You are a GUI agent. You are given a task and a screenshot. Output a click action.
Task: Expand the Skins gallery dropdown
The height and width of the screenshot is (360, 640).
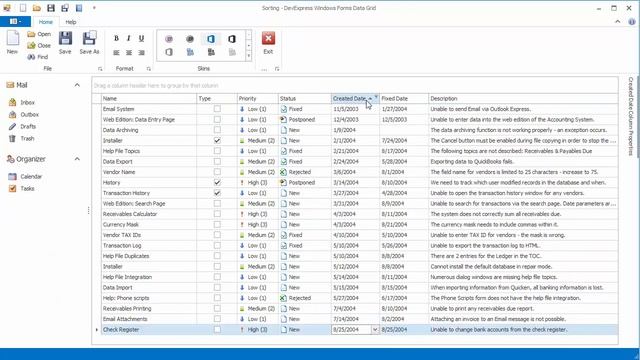249,57
